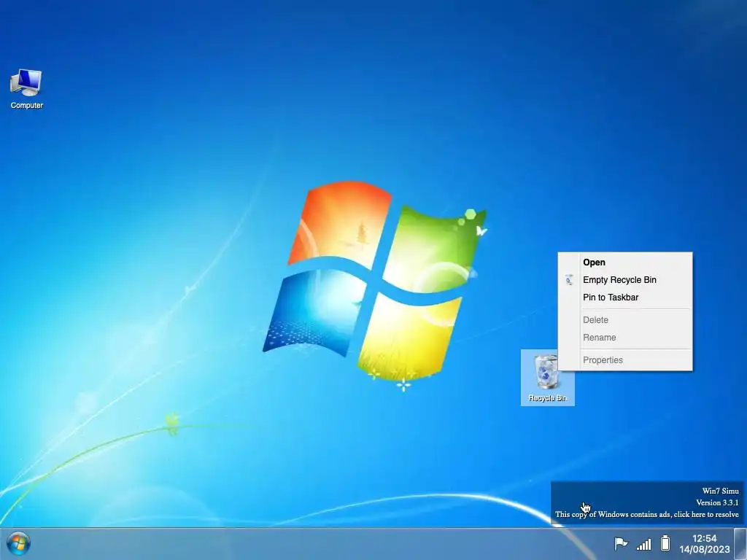Select the Recycle Bin desktop icon
The width and height of the screenshot is (747, 560).
point(547,378)
